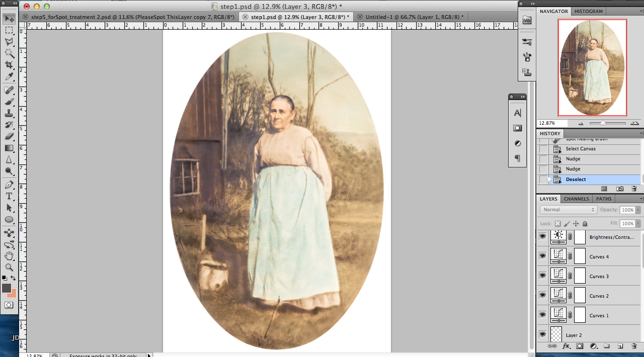Hide the Layer 2 eye icon
Screen dimensions: 644x357
(542, 334)
